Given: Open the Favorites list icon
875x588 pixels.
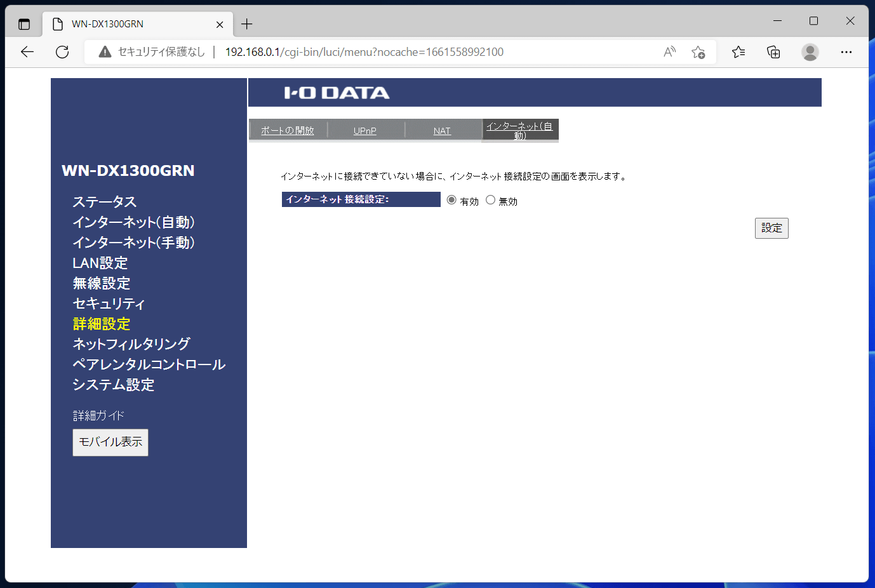Looking at the screenshot, I should click(738, 52).
